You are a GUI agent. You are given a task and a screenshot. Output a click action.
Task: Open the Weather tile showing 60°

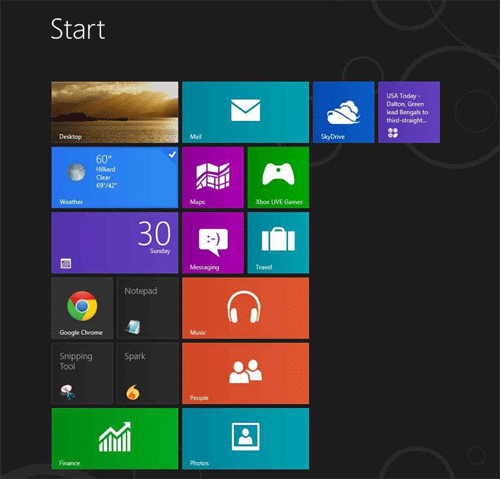[x=115, y=178]
